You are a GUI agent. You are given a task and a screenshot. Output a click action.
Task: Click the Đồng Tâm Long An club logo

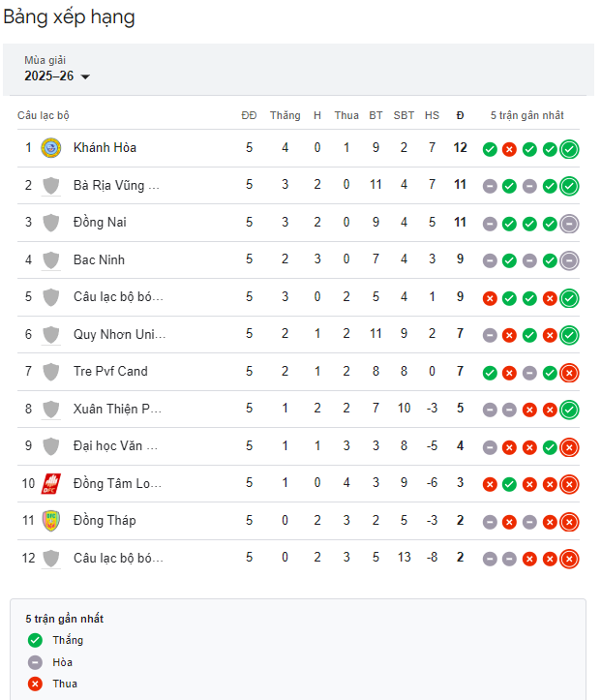click(x=51, y=483)
